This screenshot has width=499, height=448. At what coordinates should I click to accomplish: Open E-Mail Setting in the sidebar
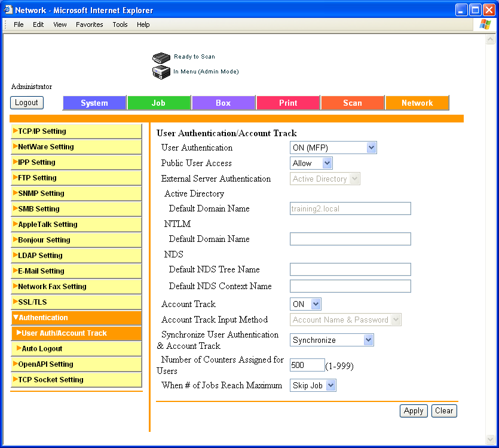pos(76,271)
